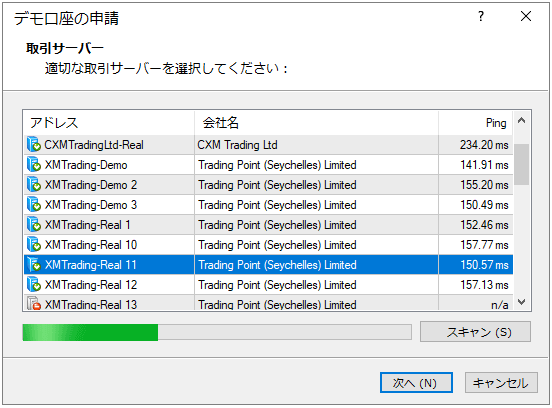Sort by the アドレス column header
This screenshot has width=552, height=408.
pyautogui.click(x=109, y=123)
